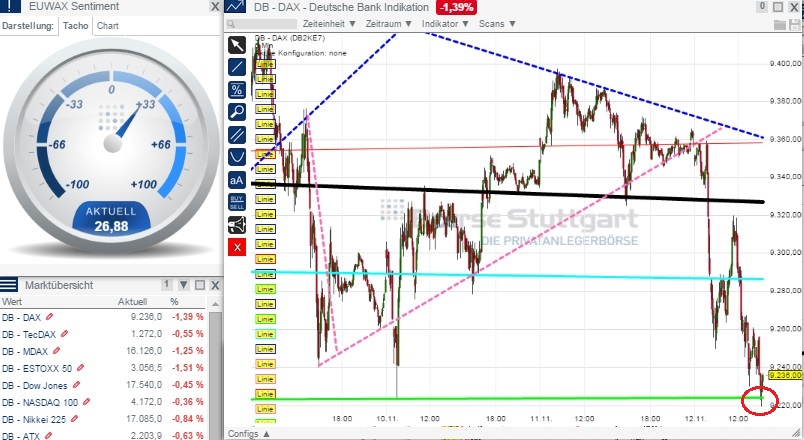This screenshot has width=804, height=440.
Task: Select the parallel channel lines tool
Action: 237,135
